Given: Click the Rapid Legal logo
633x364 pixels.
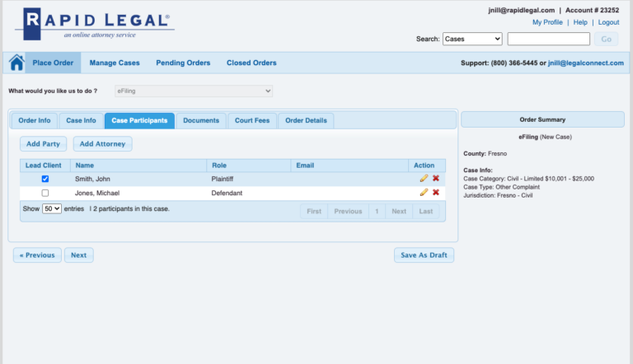Looking at the screenshot, I should pos(96,24).
